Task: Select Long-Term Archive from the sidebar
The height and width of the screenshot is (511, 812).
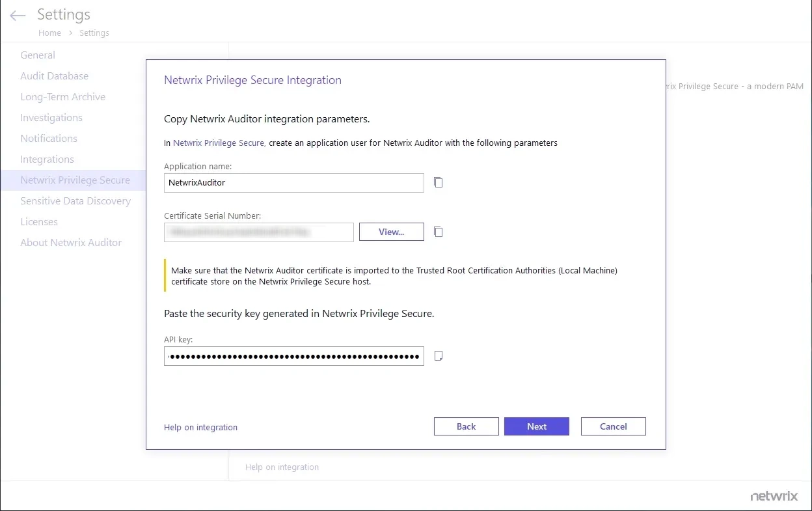Action: 63,96
